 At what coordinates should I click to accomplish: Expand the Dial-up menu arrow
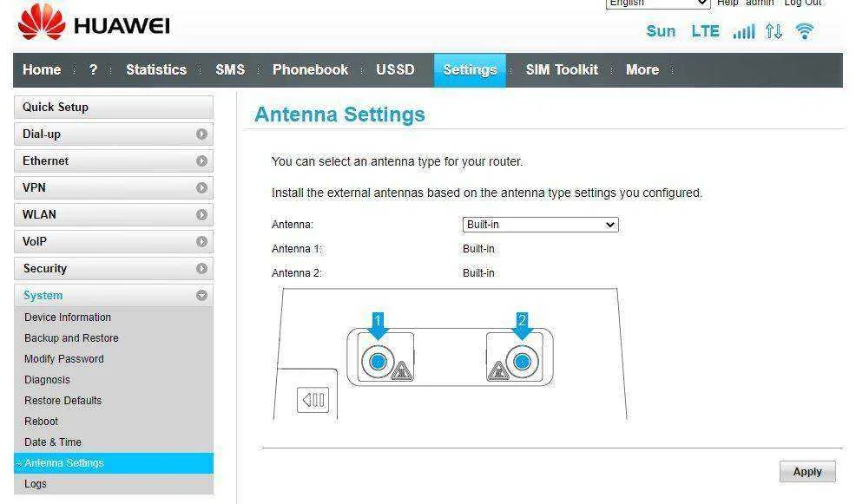click(x=201, y=134)
